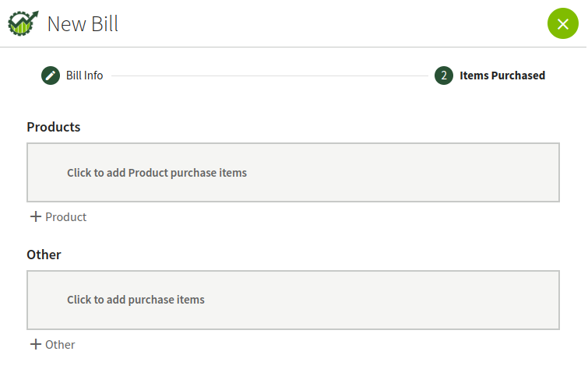Viewport: 588px width, 383px height.
Task: Click the Other section heading
Action: click(44, 255)
